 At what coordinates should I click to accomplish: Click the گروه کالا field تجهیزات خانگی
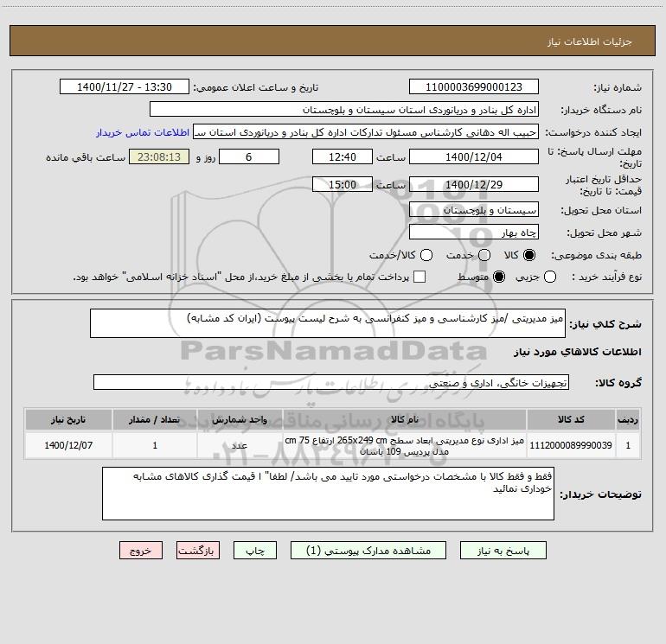[331, 382]
